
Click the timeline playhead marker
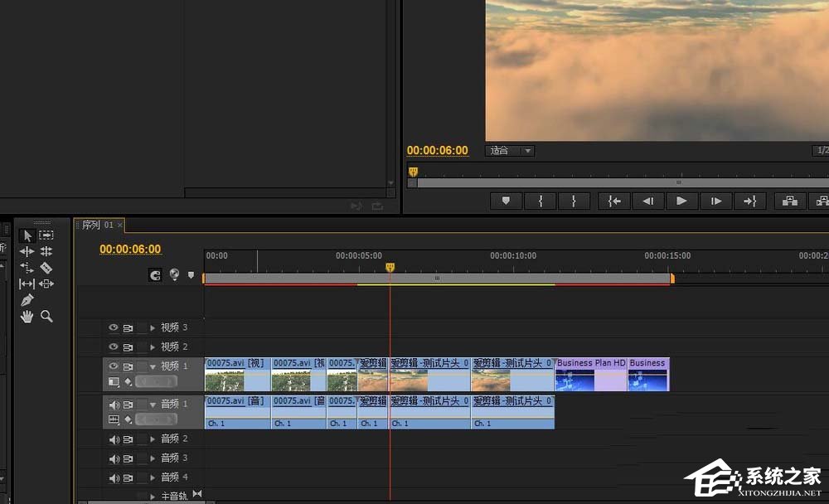(x=390, y=267)
